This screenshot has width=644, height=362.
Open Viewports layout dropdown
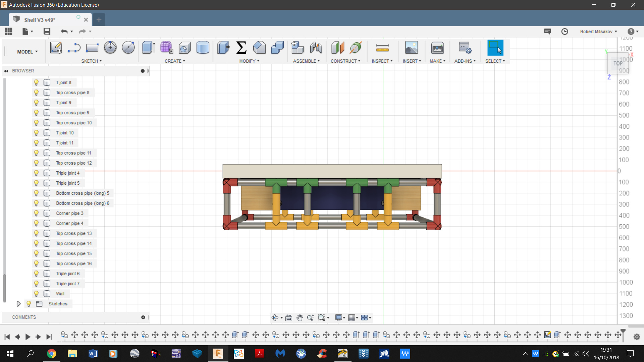366,317
